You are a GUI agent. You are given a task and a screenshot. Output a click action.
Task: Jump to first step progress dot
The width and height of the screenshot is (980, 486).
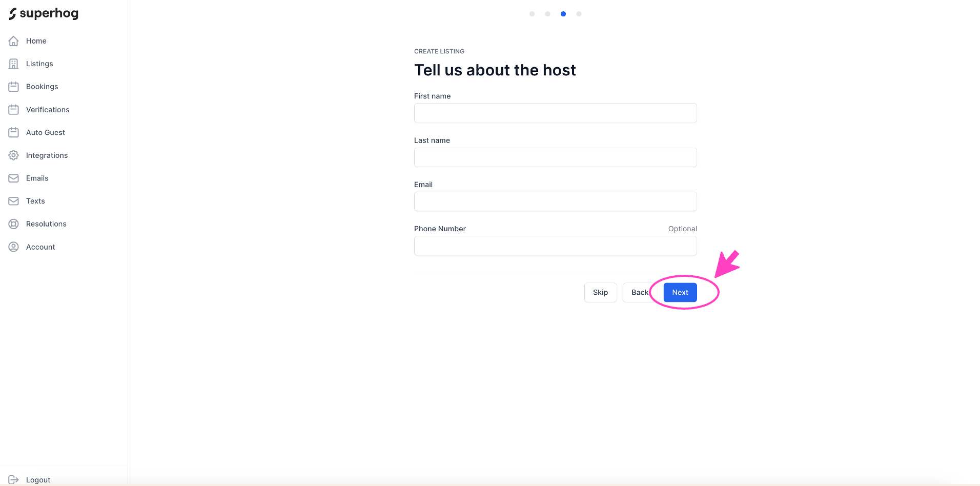[x=532, y=14]
